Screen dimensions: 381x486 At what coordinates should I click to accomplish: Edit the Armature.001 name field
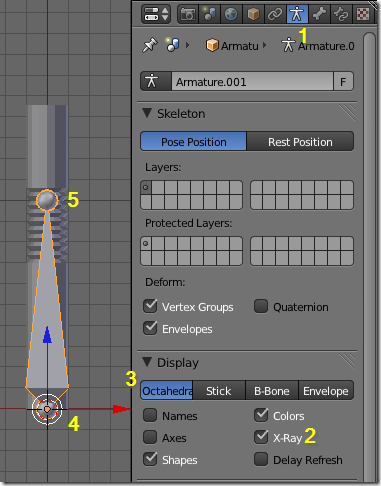[252, 81]
